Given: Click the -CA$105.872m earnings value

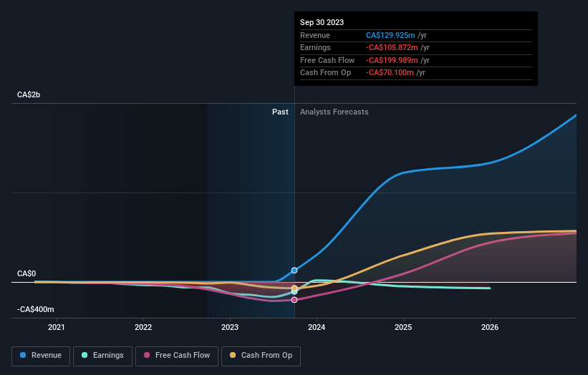Looking at the screenshot, I should [392, 47].
